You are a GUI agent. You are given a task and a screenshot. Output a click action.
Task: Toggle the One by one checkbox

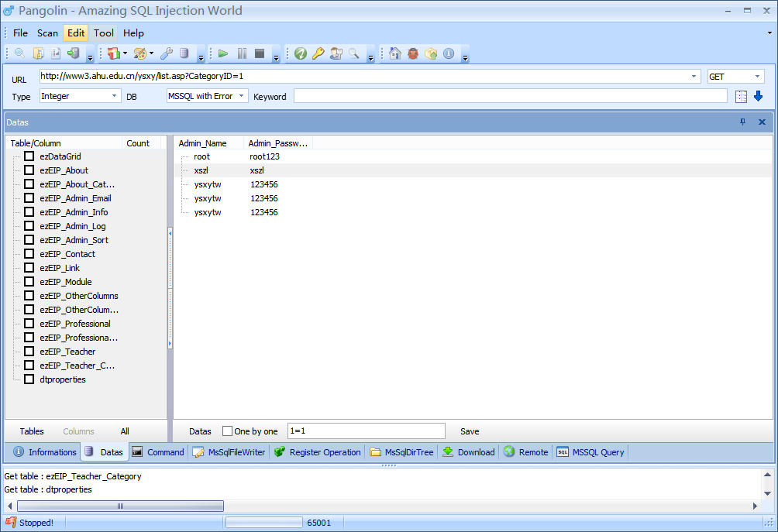tap(227, 431)
